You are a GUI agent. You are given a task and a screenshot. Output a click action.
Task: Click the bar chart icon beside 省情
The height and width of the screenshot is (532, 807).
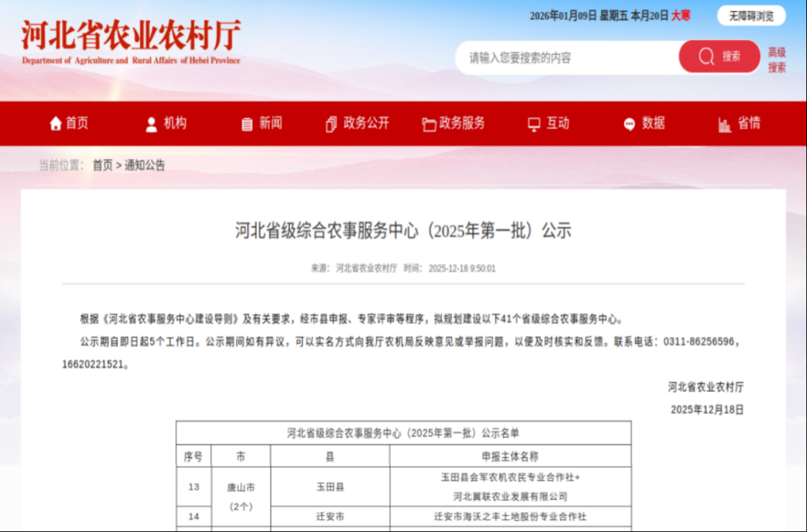(725, 124)
